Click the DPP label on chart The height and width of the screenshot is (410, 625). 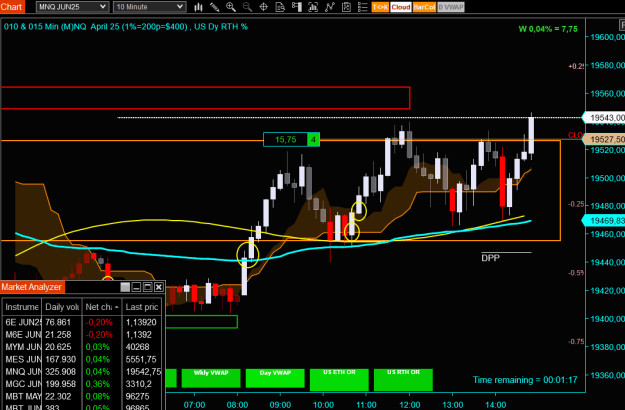[491, 258]
